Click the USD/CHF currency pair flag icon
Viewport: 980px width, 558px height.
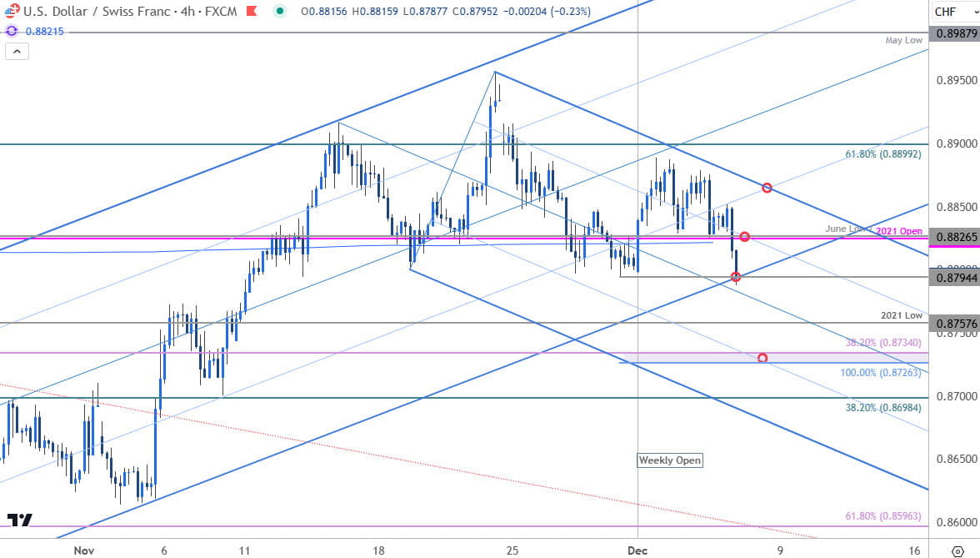click(x=12, y=10)
